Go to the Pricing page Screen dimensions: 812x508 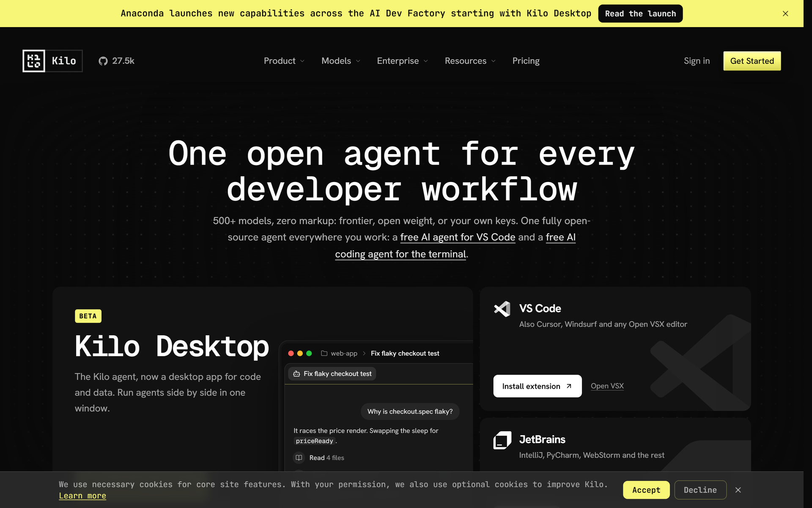(526, 61)
